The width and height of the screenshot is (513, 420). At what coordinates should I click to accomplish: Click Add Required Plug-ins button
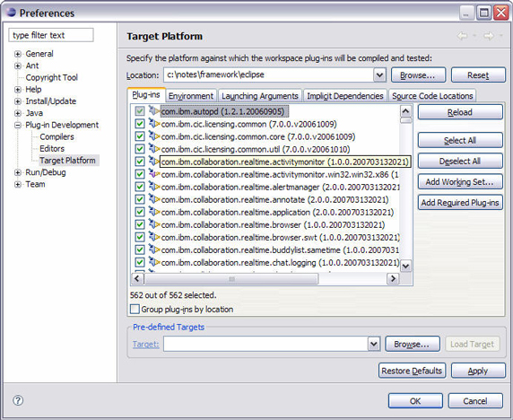[460, 203]
